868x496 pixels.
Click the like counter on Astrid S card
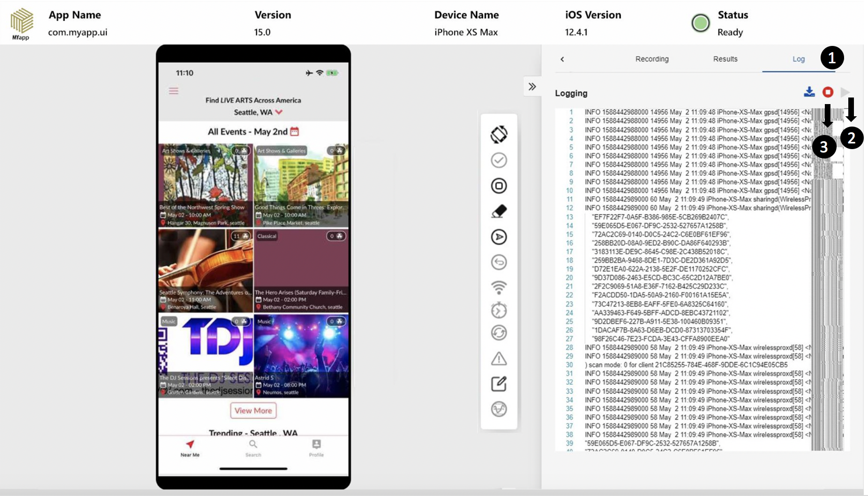pyautogui.click(x=336, y=322)
